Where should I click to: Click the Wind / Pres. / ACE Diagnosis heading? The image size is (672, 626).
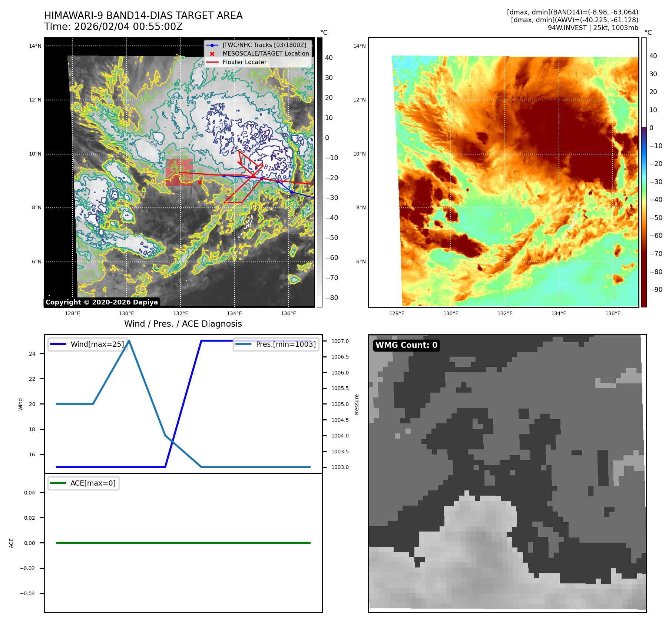[183, 324]
